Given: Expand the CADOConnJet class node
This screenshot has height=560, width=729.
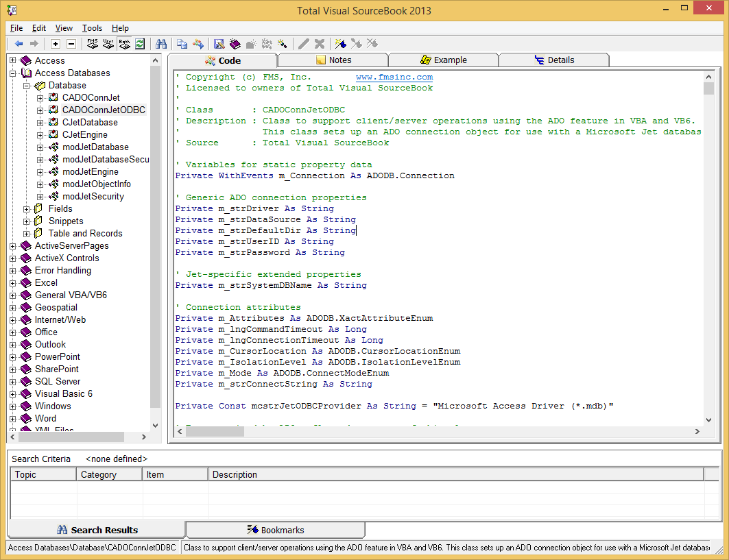Looking at the screenshot, I should [40, 98].
